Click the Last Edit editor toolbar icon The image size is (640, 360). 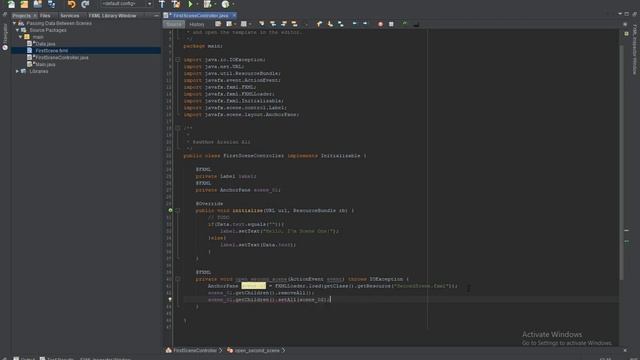(x=218, y=24)
